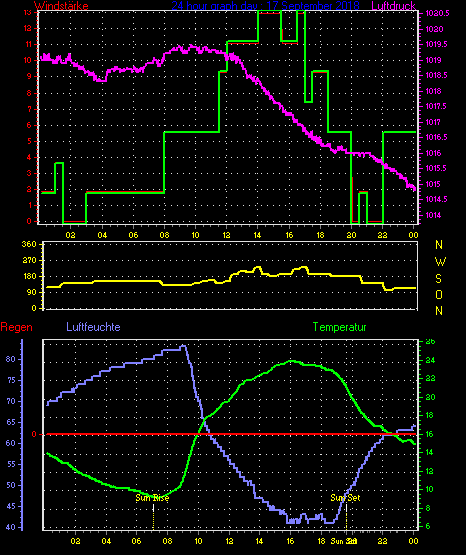Image resolution: width=466 pixels, height=555 pixels.
Task: Click the S compass letter
Action: [x=438, y=279]
